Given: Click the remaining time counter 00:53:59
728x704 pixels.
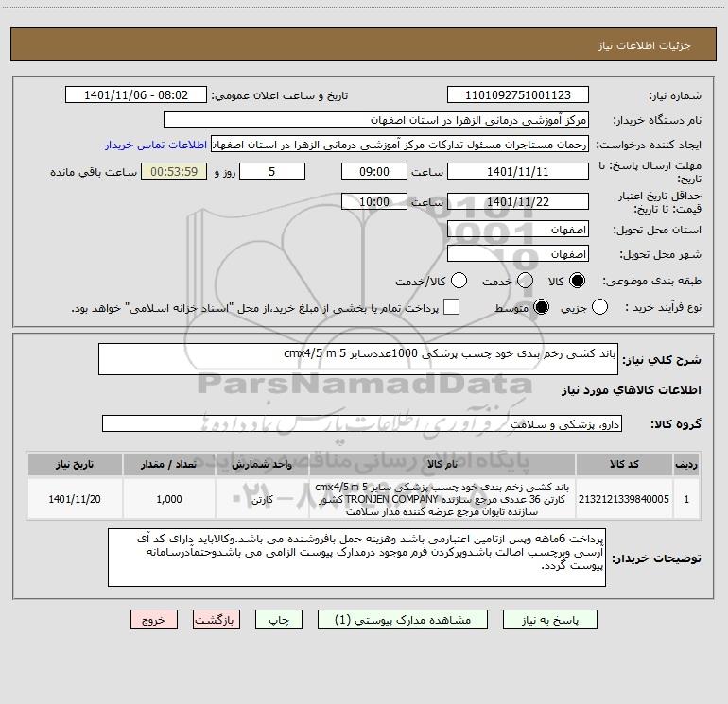Looking at the screenshot, I should pyautogui.click(x=174, y=171).
